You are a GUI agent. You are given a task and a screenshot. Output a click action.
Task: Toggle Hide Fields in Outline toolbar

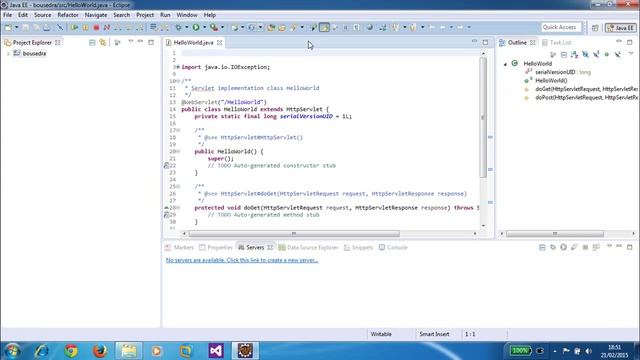click(585, 55)
